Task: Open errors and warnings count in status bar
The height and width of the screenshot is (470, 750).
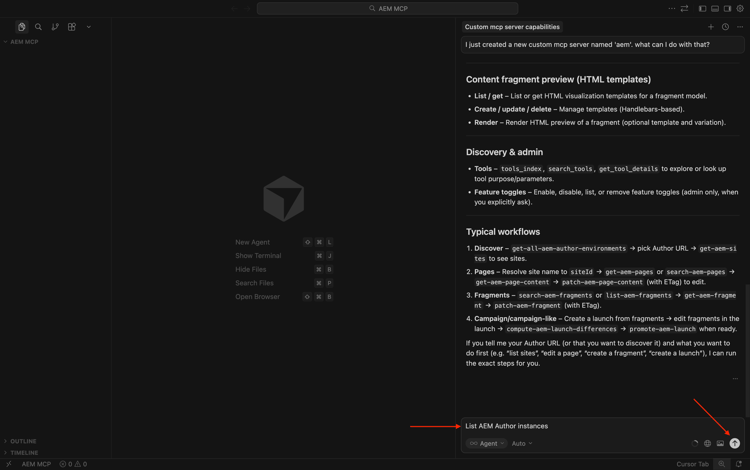Action: [73, 464]
